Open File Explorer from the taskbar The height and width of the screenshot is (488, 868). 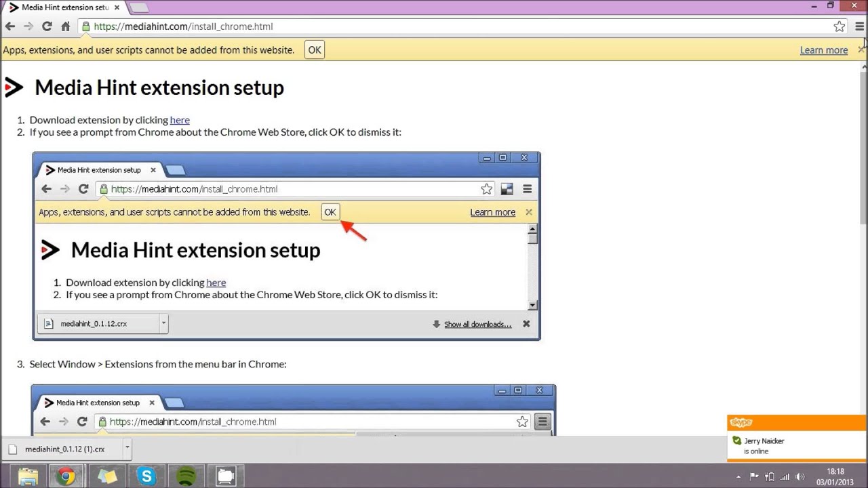pos(28,476)
